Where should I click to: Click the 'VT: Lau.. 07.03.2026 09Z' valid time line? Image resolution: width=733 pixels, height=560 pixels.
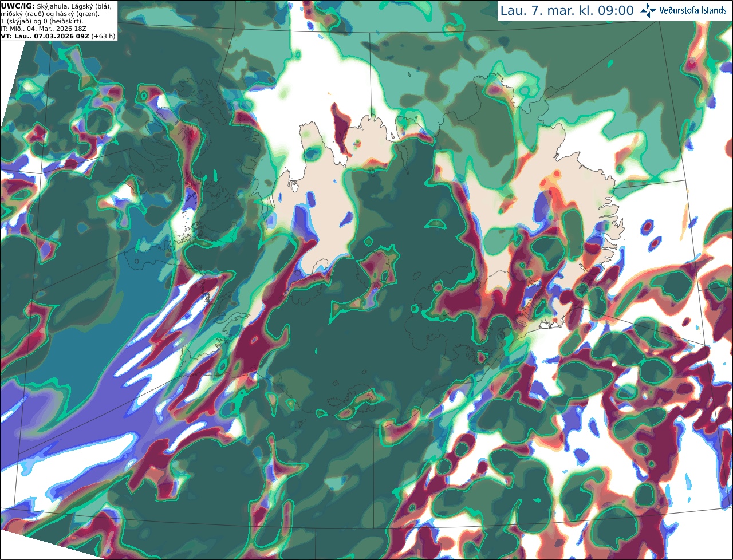[x=58, y=36]
